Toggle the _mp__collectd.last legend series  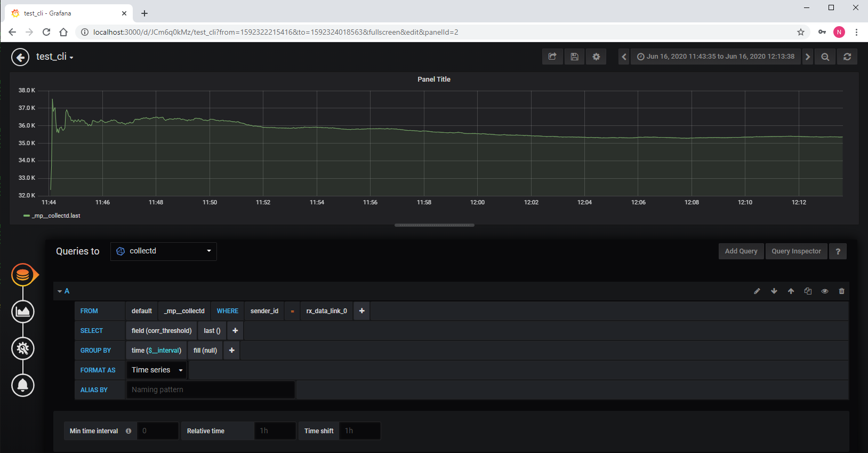point(56,216)
